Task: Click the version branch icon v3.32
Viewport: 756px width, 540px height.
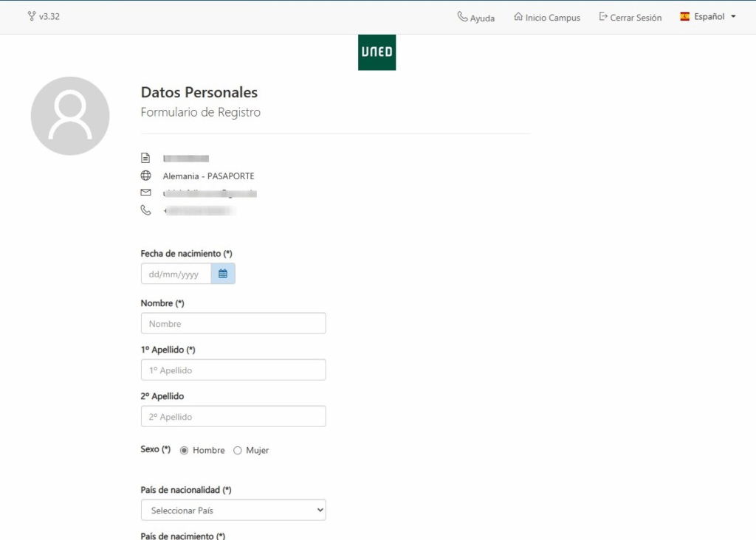Action: click(x=31, y=16)
